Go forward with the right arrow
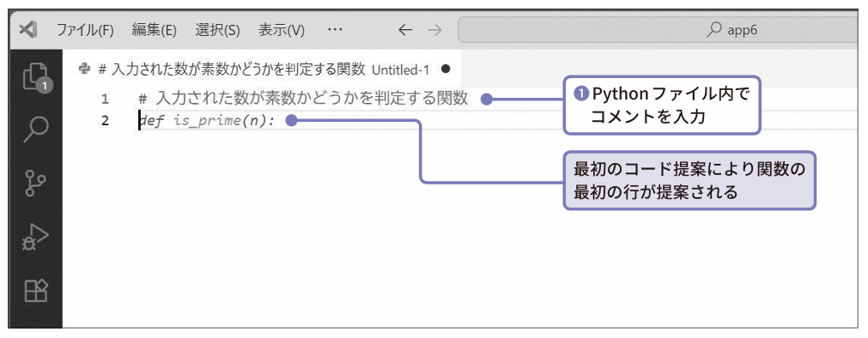 tap(435, 30)
